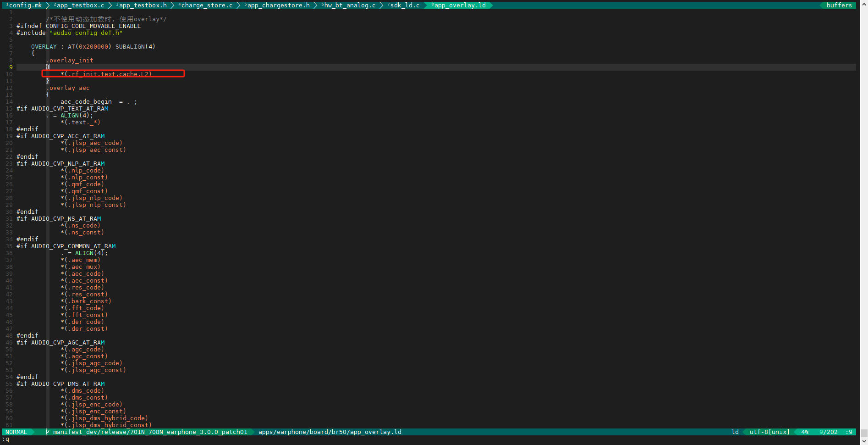
Task: Click the git branch icon in the statusline
Action: point(48,432)
